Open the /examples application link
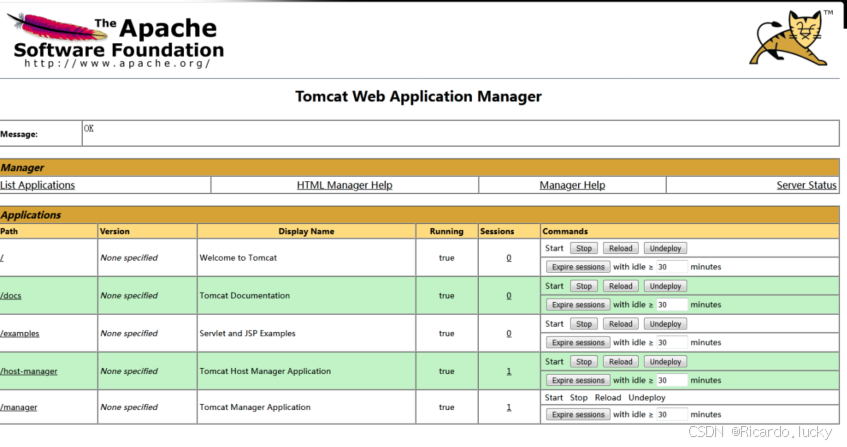Image resolution: width=847 pixels, height=447 pixels. [x=19, y=334]
